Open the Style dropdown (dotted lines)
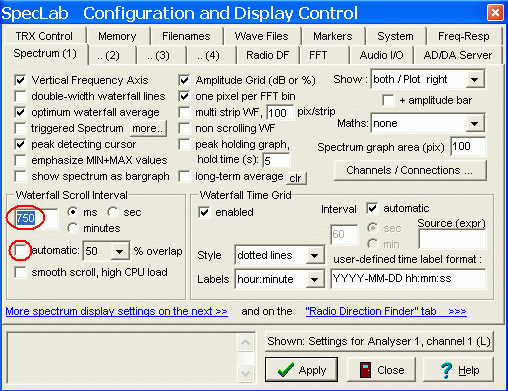This screenshot has height=391, width=508. coord(314,256)
